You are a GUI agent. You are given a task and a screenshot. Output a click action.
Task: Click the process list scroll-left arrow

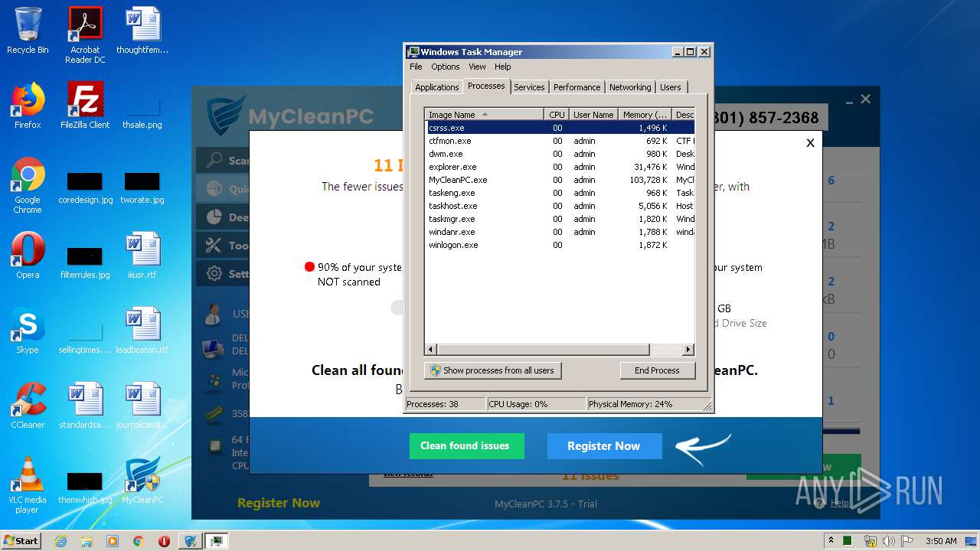point(432,350)
